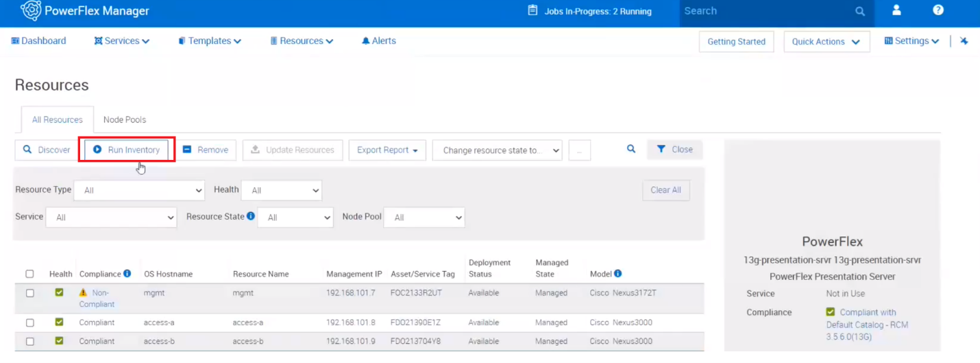Toggle the select-all header checkbox
This screenshot has height=363, width=980.
29,274
